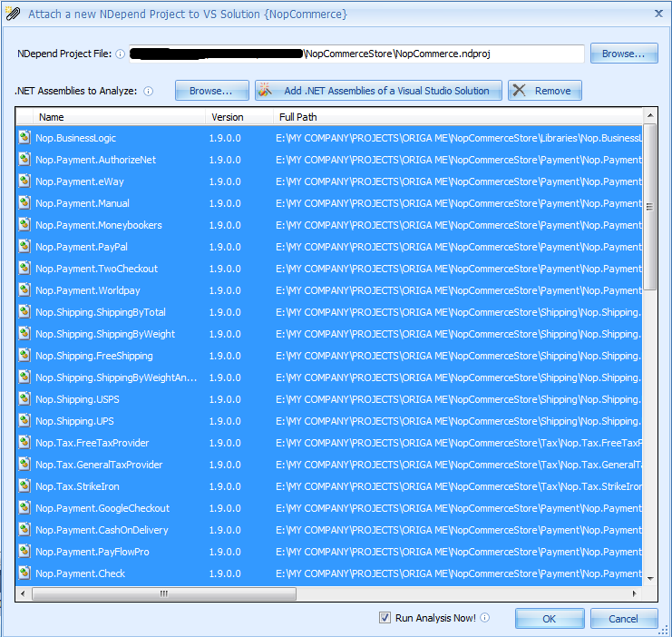The width and height of the screenshot is (672, 637).
Task: Click the Nop.Payment.Manual assembly icon
Action: (24, 203)
